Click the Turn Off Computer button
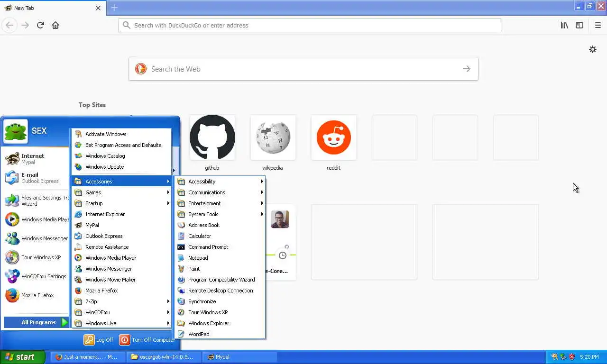 [147, 340]
